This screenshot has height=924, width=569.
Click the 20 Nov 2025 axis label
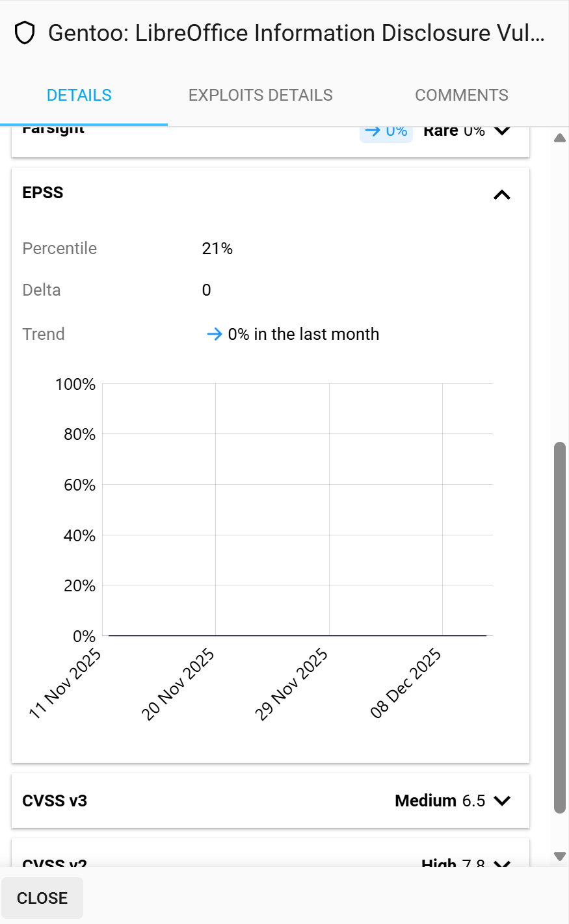pos(178,684)
